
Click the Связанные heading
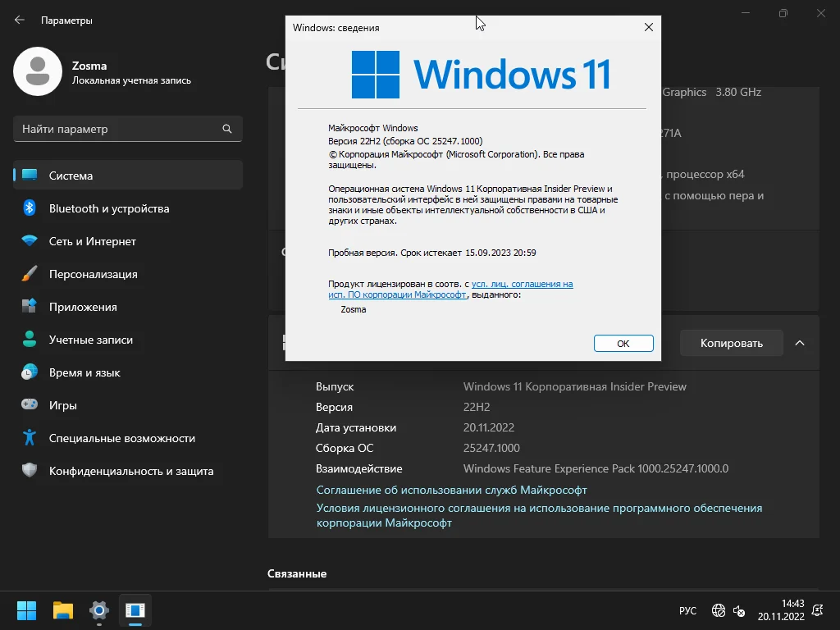tap(297, 573)
